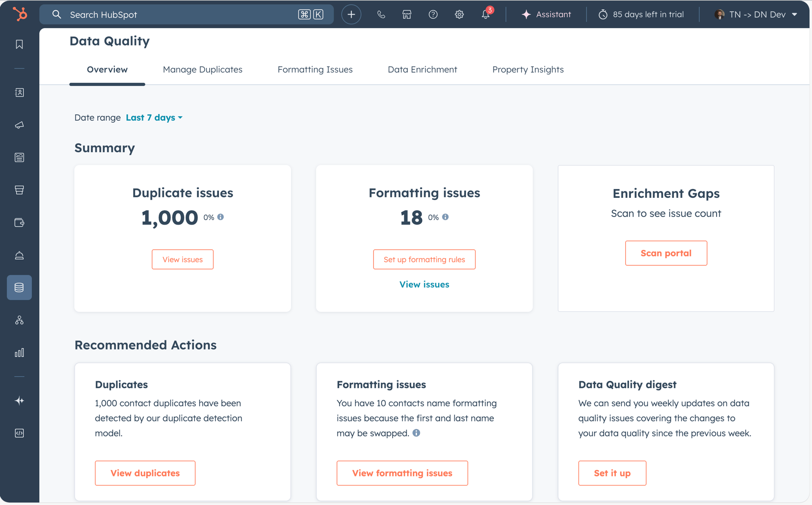This screenshot has width=812, height=505.
Task: Click the bookmarks icon at sidebar top
Action: point(19,45)
